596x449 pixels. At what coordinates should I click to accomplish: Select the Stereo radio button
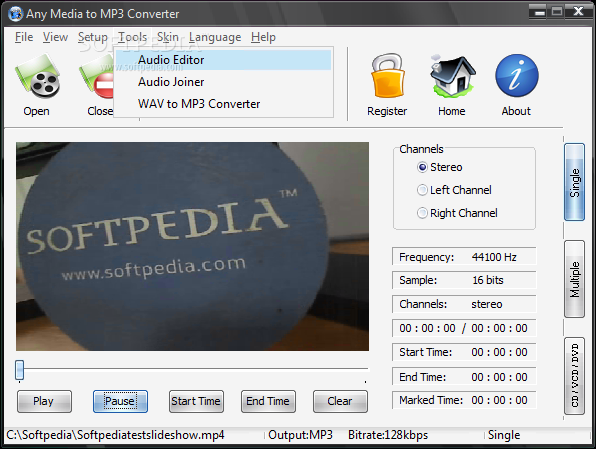pyautogui.click(x=422, y=167)
